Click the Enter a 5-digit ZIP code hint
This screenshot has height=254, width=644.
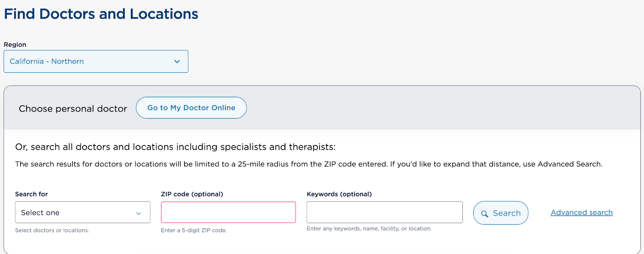(x=194, y=230)
